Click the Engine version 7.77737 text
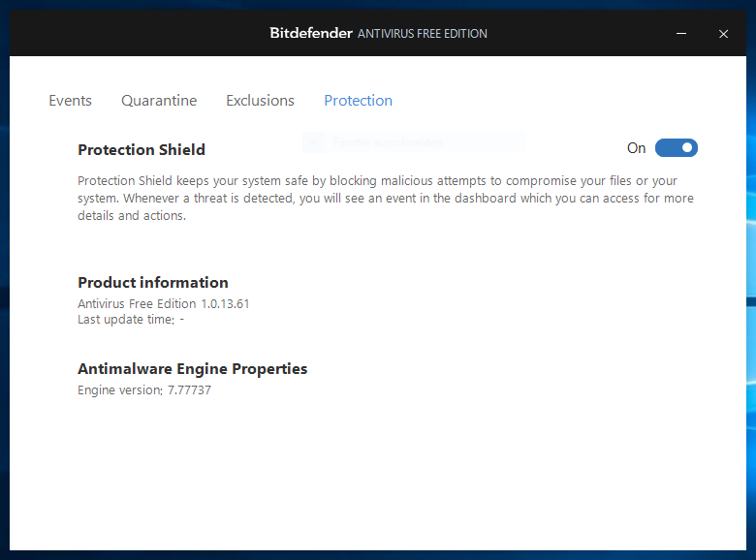Viewport: 756px width, 560px height. pos(143,390)
